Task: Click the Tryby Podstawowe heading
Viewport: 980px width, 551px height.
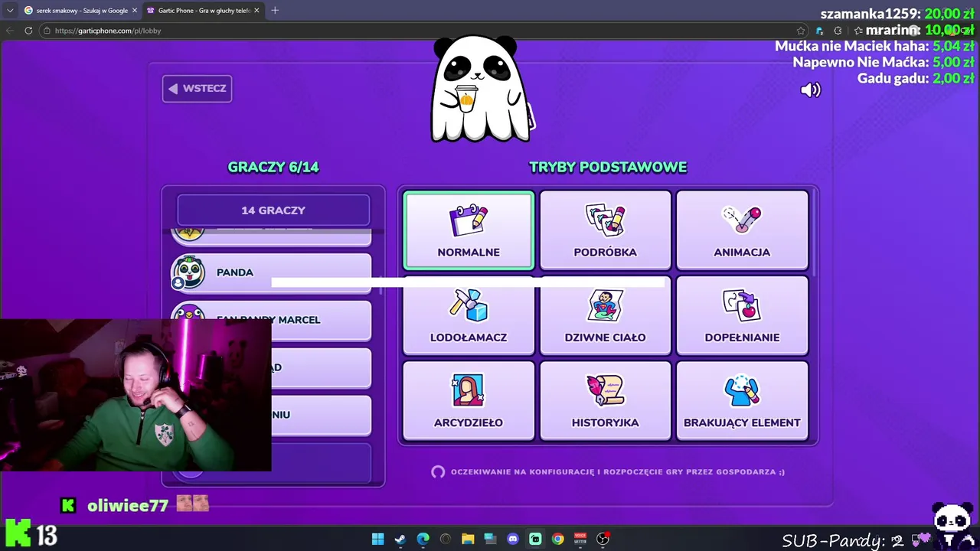Action: [608, 167]
